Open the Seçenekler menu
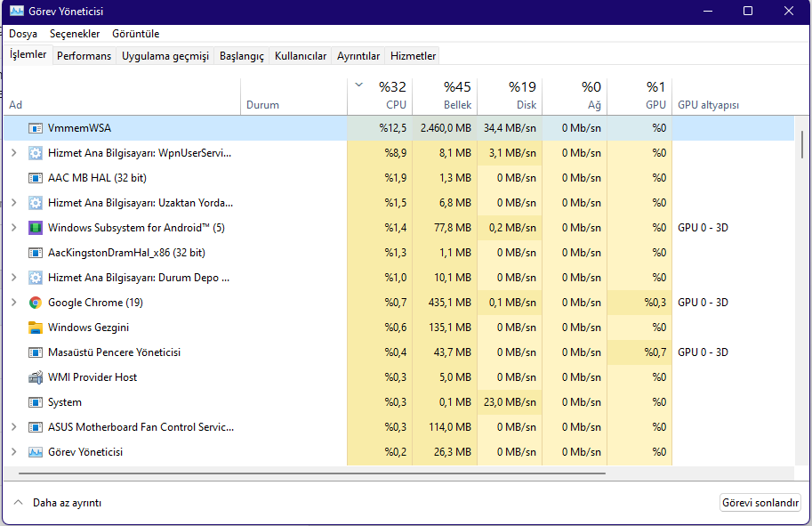The image size is (812, 526). (x=75, y=34)
